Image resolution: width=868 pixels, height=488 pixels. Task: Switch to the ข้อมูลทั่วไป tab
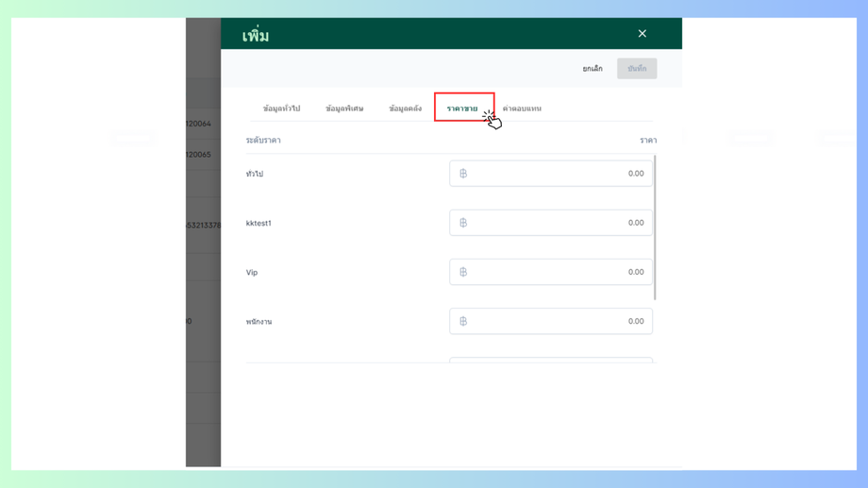(x=281, y=109)
